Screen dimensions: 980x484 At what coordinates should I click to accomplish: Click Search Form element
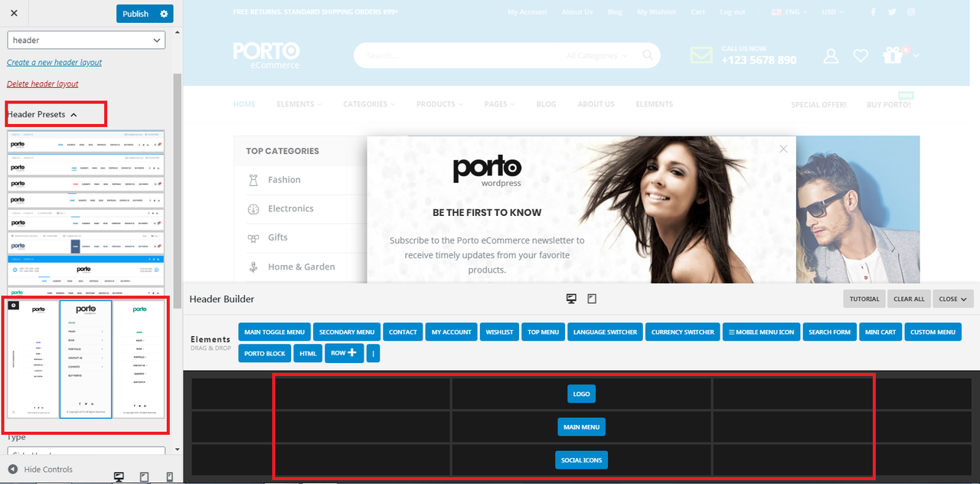point(829,332)
